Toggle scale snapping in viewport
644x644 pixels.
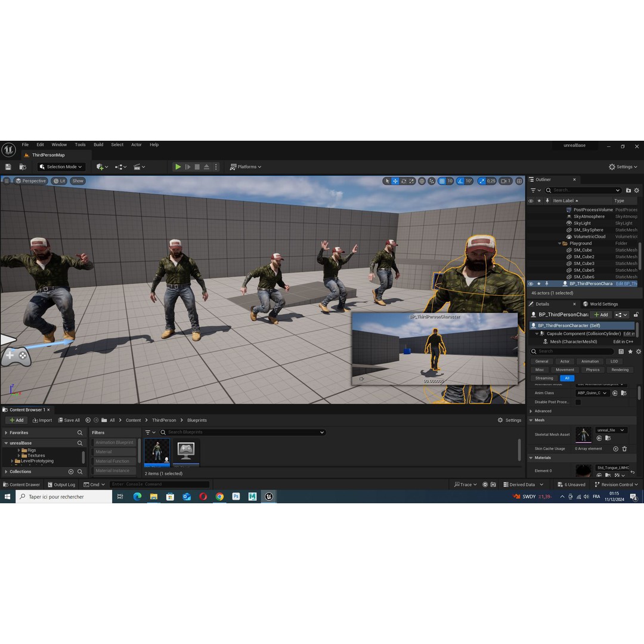coord(482,181)
